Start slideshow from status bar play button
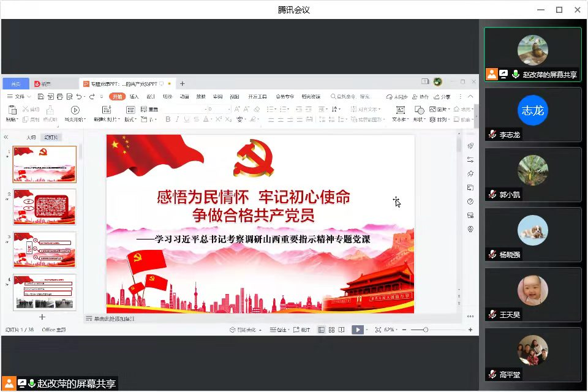The height and width of the screenshot is (392, 588). click(357, 330)
